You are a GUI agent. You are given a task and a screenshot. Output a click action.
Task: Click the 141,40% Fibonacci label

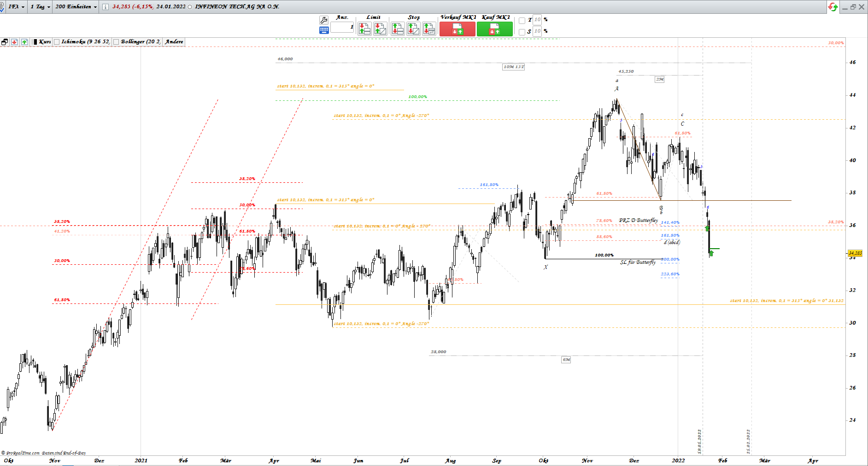click(x=670, y=222)
